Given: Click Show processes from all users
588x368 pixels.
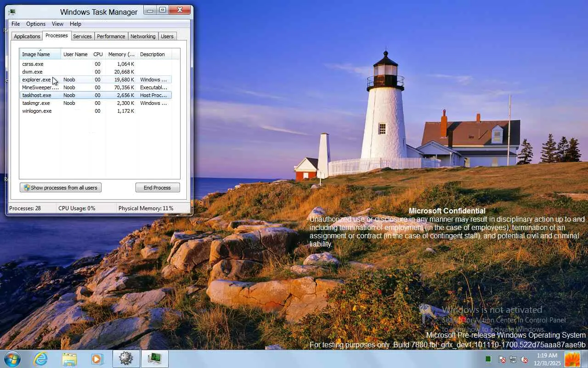Looking at the screenshot, I should point(61,188).
